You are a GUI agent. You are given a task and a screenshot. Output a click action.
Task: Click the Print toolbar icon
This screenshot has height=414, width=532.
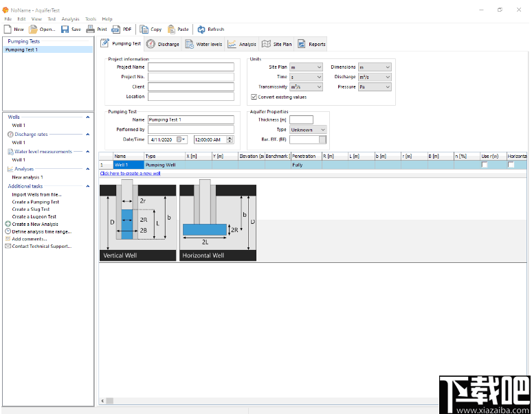pos(90,29)
